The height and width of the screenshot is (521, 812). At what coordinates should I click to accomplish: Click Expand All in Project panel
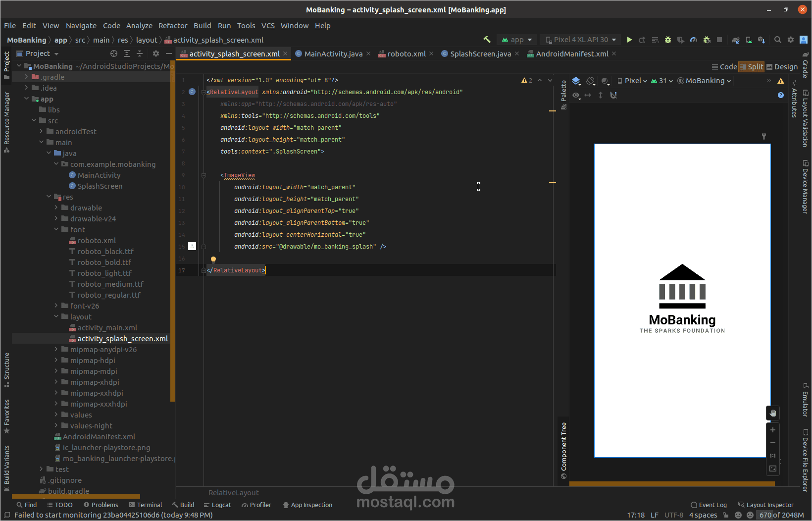pos(127,53)
